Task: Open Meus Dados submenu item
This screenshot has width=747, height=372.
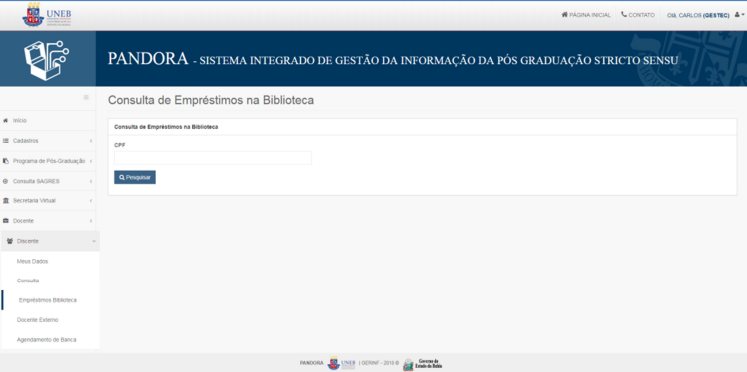Action: (32, 261)
